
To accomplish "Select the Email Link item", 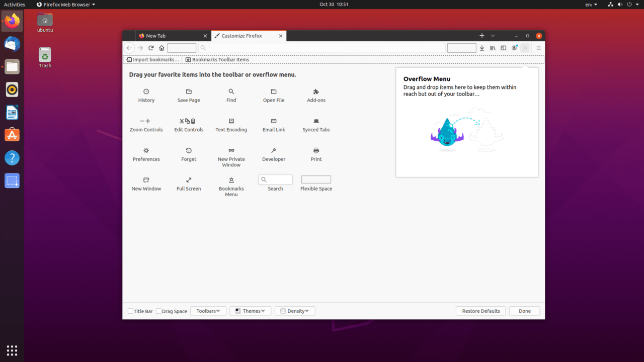I will coord(274,125).
